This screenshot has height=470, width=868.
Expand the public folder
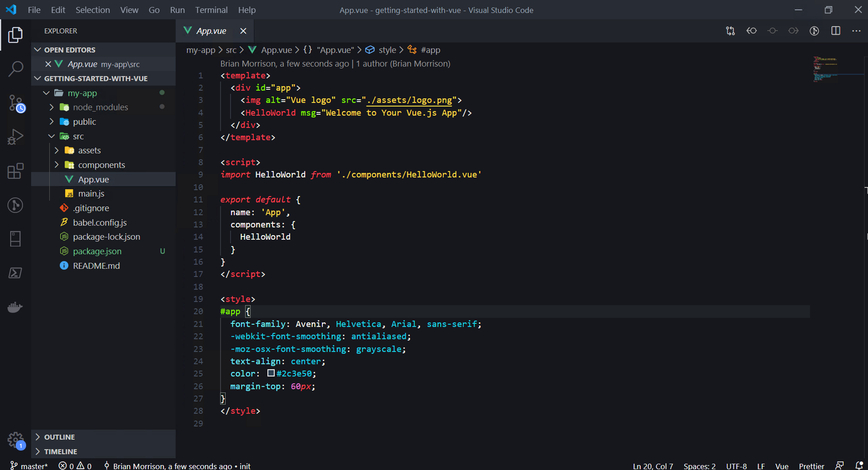(52, 122)
